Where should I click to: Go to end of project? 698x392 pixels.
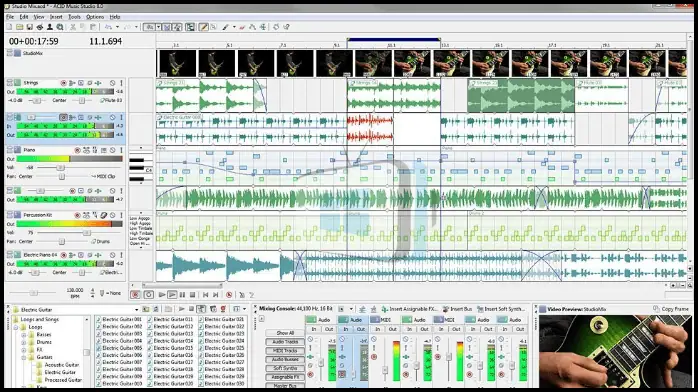[216, 295]
